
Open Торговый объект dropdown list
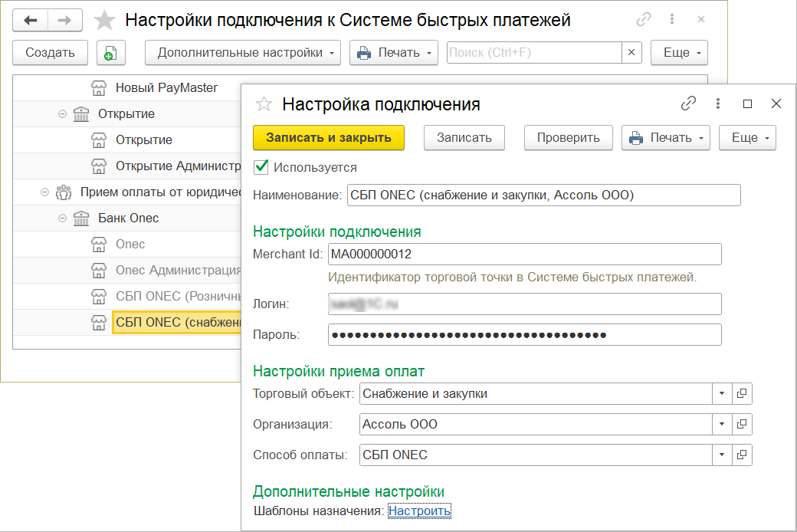(x=722, y=394)
